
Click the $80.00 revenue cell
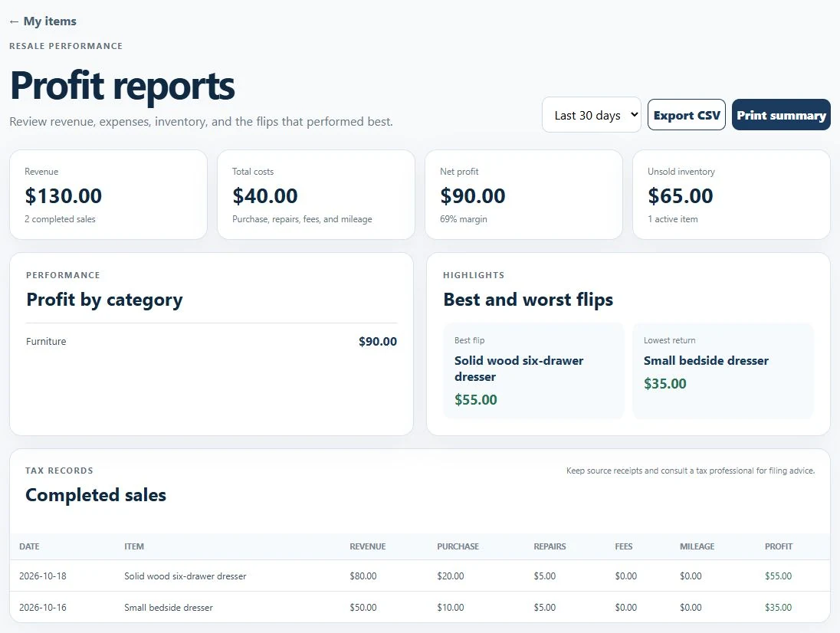tap(363, 576)
